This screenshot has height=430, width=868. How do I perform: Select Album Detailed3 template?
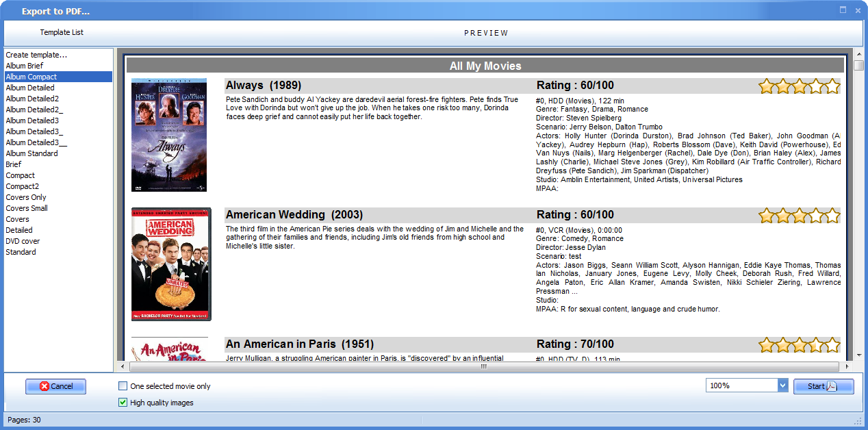[x=58, y=121]
